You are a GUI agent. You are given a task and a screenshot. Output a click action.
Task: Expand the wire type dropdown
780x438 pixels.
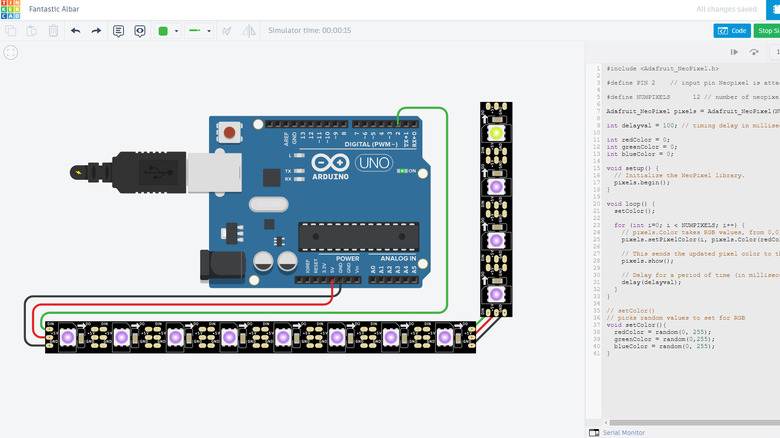[x=208, y=31]
